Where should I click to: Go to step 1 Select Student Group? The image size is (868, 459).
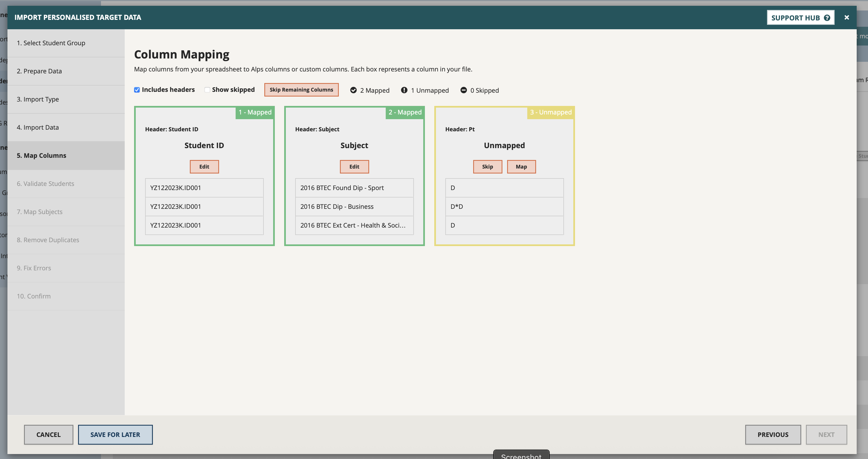(x=66, y=43)
